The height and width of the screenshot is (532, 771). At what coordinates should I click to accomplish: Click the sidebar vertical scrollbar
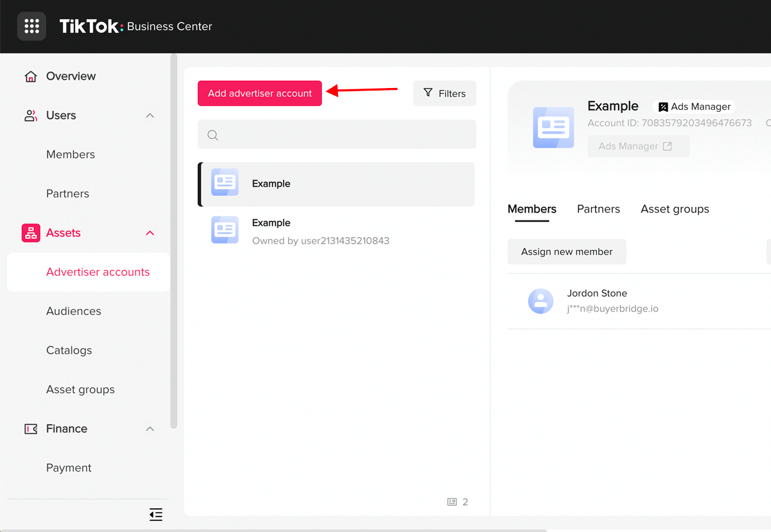pyautogui.click(x=173, y=242)
